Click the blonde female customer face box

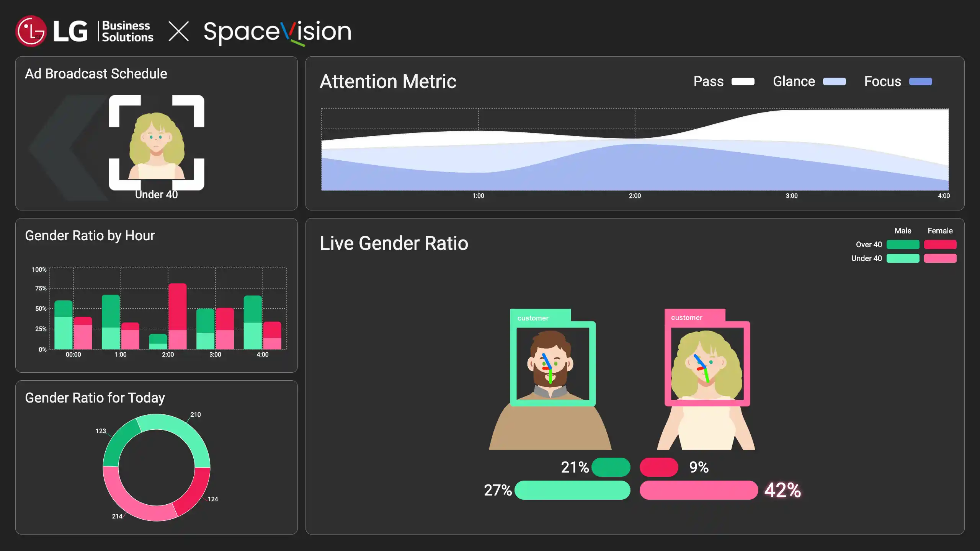pos(707,364)
